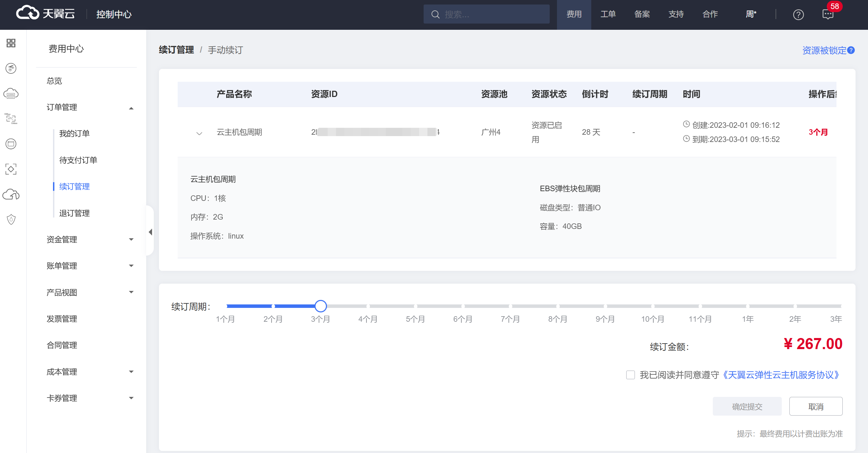Set renewal period slider to 6个月
868x453 pixels.
463,306
